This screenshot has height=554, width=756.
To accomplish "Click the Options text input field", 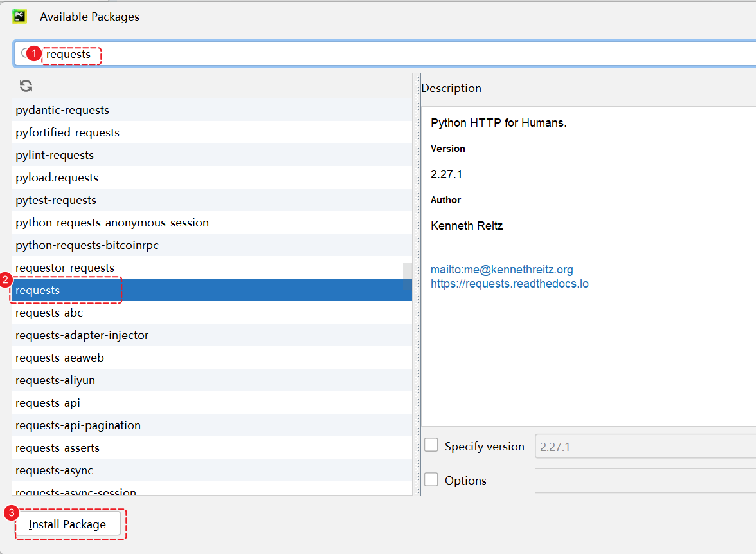I will pos(645,481).
